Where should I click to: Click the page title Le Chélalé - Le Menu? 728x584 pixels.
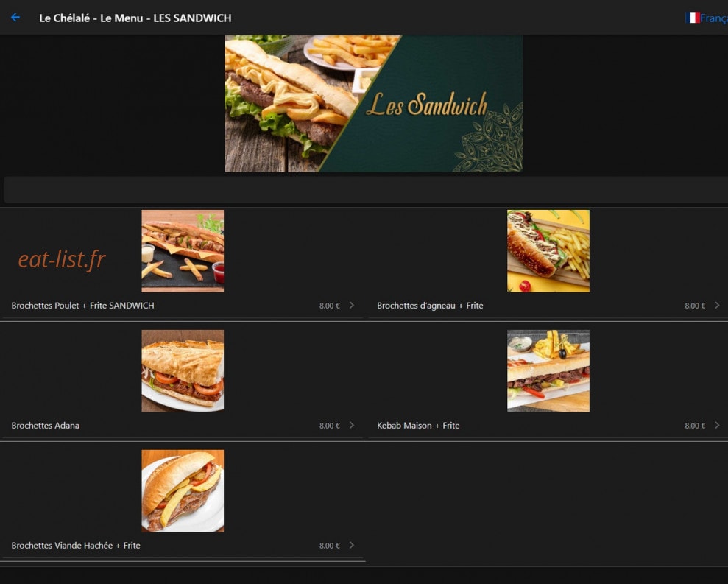(x=91, y=18)
